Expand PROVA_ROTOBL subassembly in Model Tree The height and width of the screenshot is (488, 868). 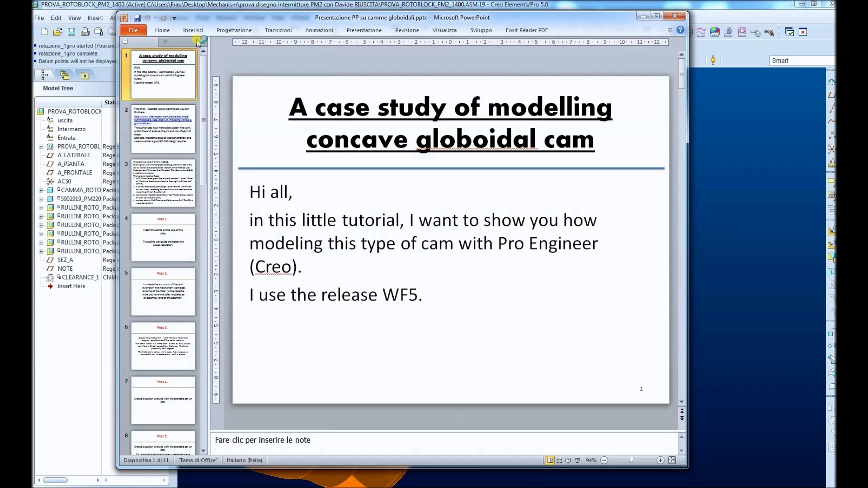[41, 146]
